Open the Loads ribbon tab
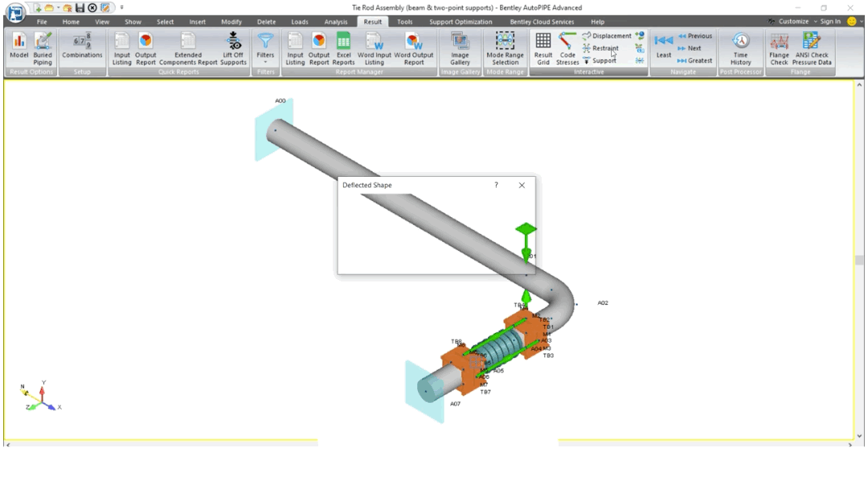The width and height of the screenshot is (868, 489). [x=299, y=22]
